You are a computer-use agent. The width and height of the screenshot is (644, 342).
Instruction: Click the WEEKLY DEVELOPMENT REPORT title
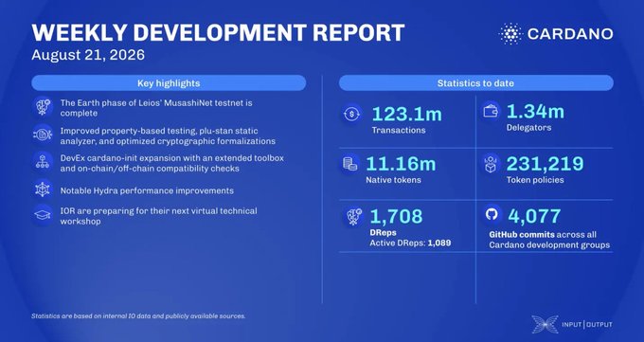point(218,33)
